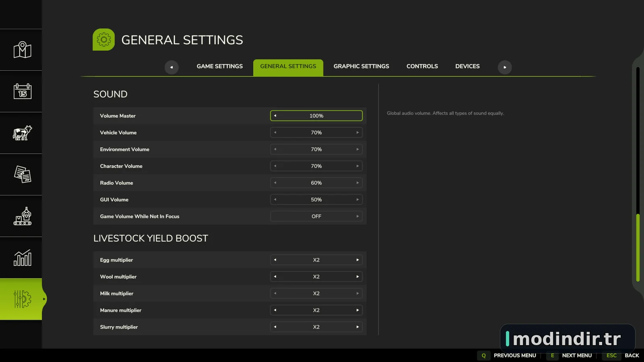Image resolution: width=644 pixels, height=362 pixels.
Task: Click the Volume Master 100% value field
Action: coord(316,116)
